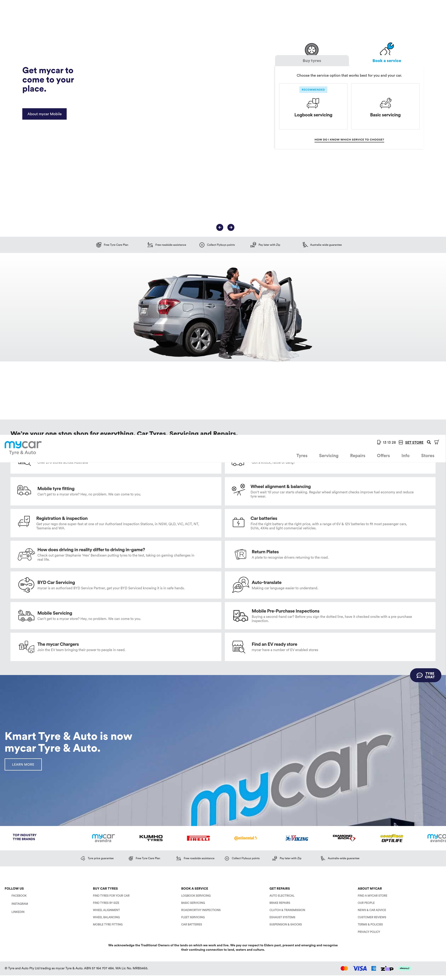The height and width of the screenshot is (980, 446).
Task: Go to the previous carousel slide arrow
Action: click(220, 227)
